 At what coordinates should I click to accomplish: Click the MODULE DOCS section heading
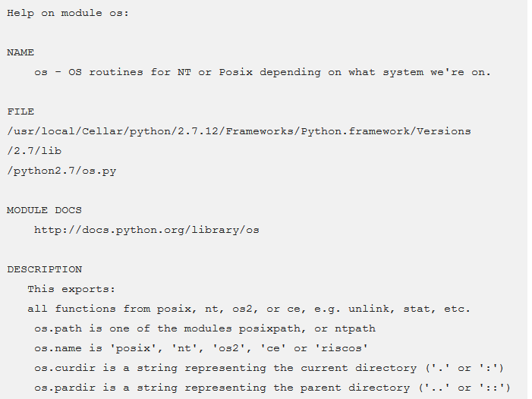click(44, 210)
